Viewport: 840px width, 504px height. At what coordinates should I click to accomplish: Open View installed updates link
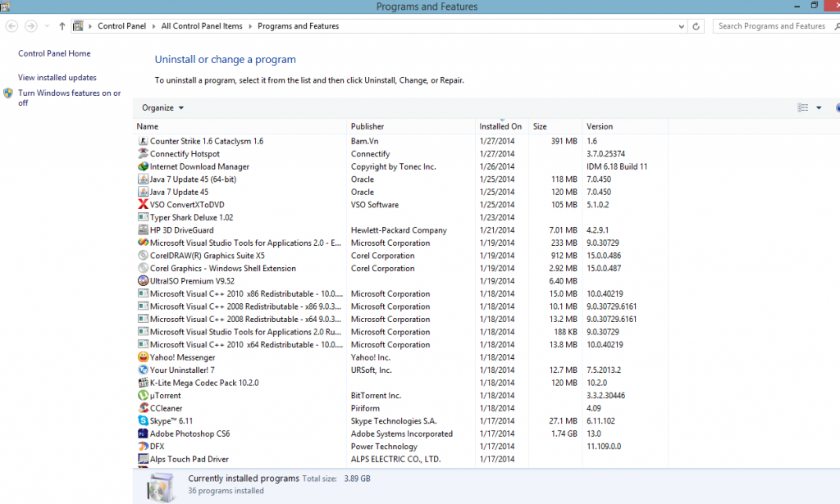57,78
